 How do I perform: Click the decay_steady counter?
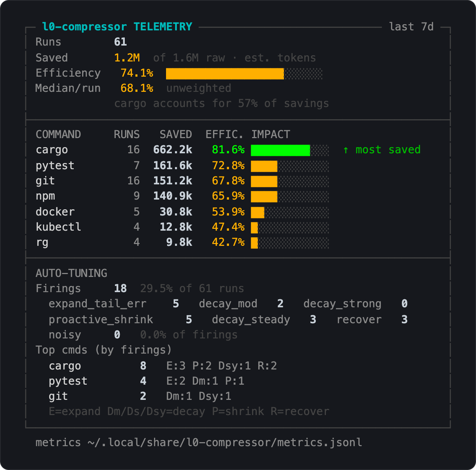264,320
